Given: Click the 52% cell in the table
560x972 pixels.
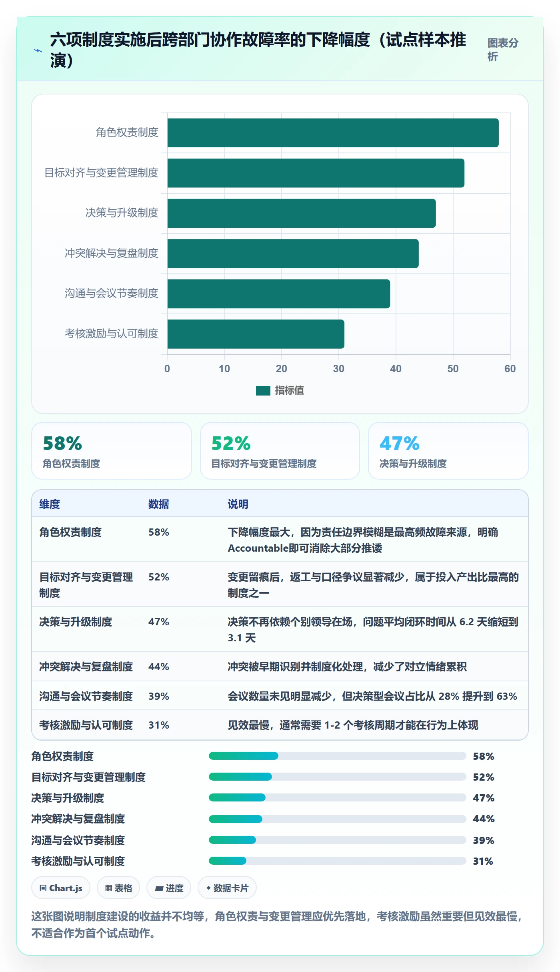Looking at the screenshot, I should (159, 577).
